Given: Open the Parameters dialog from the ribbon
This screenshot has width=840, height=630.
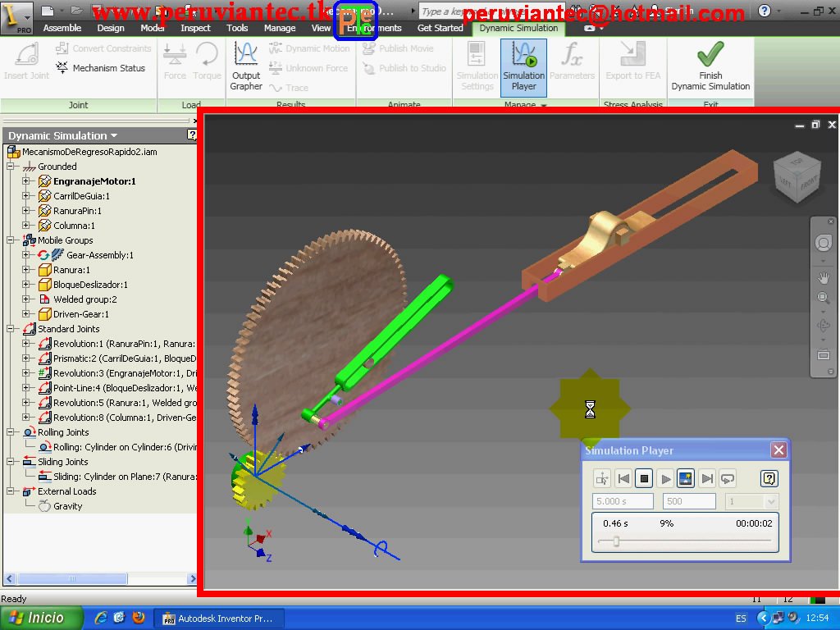Looking at the screenshot, I should [572, 67].
